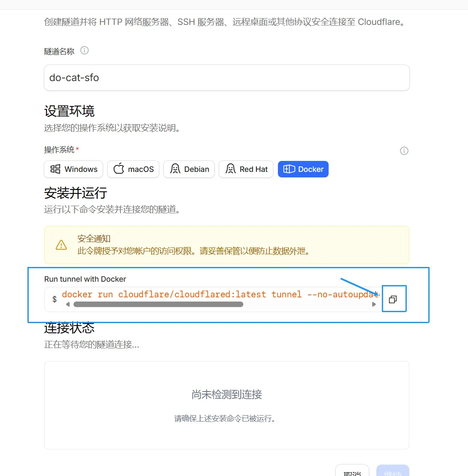Click the info icon beside 隧道名称
Viewport: 468px width, 476px height.
click(84, 51)
